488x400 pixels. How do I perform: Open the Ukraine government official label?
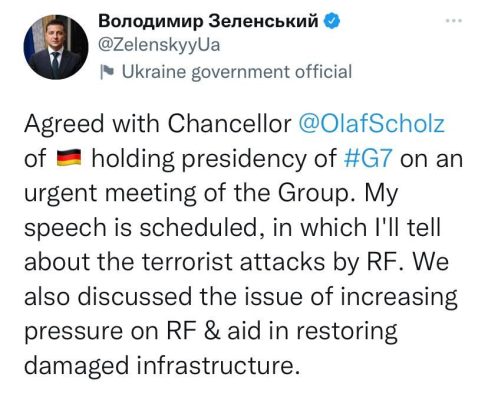pos(237,72)
